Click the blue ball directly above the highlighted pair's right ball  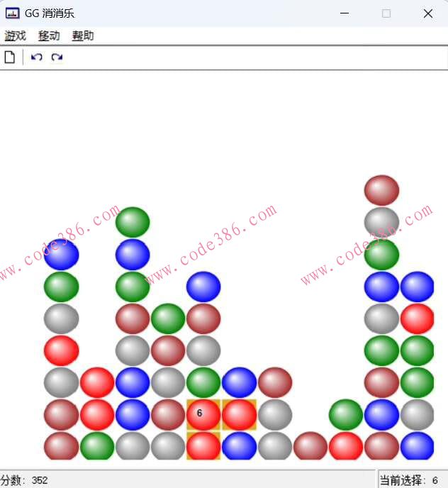point(240,382)
